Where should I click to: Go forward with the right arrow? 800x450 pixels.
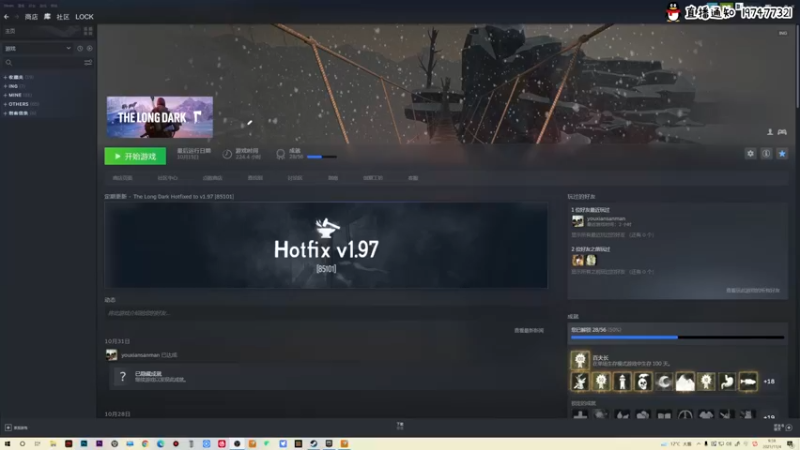pos(16,17)
